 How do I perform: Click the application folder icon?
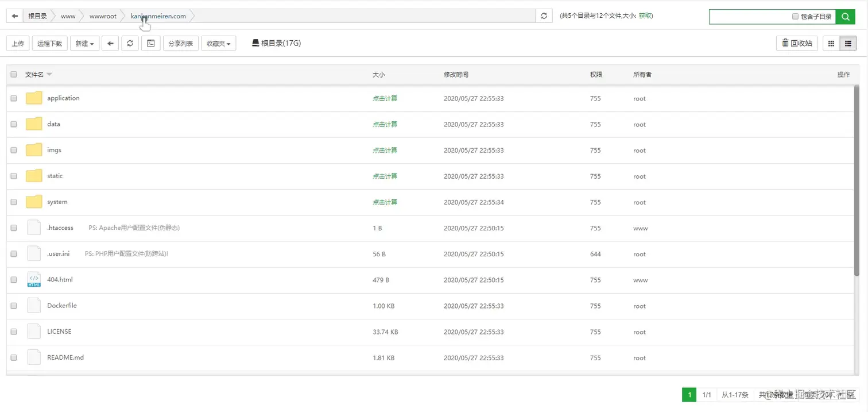coord(34,98)
